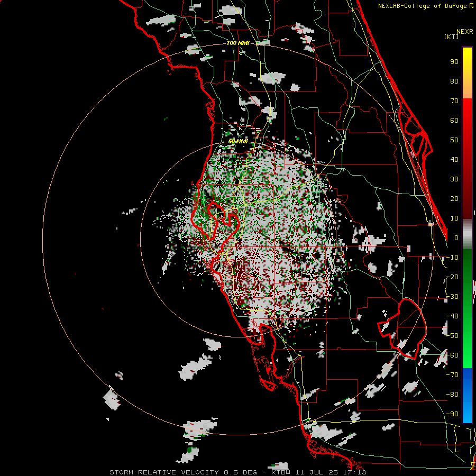Viewport: 476px width, 476px height.
Task: Click the "-50" scale value
Action: point(452,336)
